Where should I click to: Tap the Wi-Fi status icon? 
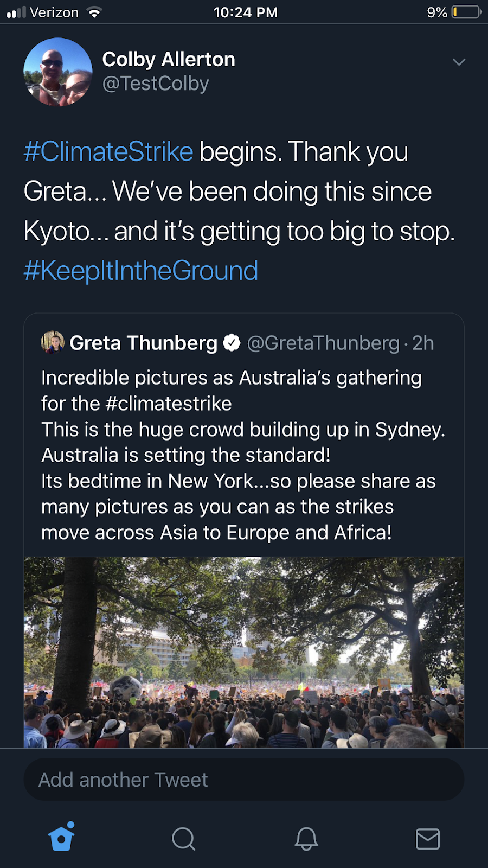point(94,12)
